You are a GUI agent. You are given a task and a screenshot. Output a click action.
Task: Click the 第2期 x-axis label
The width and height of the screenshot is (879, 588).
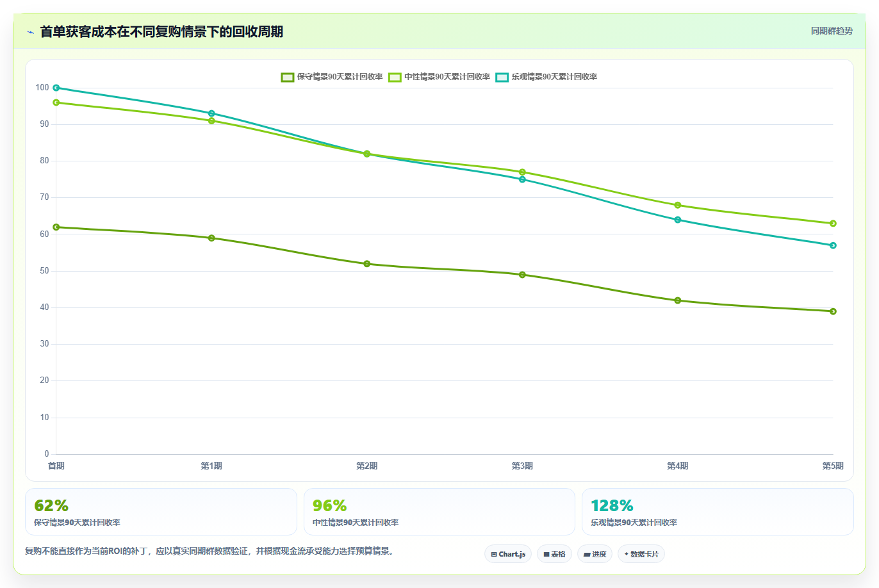point(367,466)
